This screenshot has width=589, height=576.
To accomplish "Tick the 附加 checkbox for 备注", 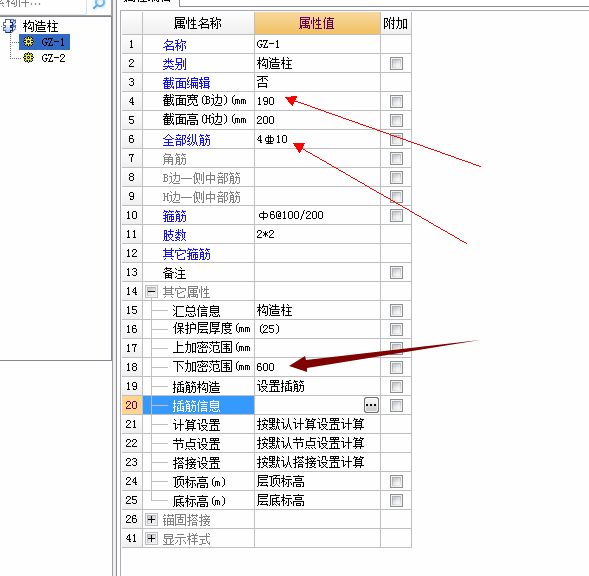I will point(396,272).
